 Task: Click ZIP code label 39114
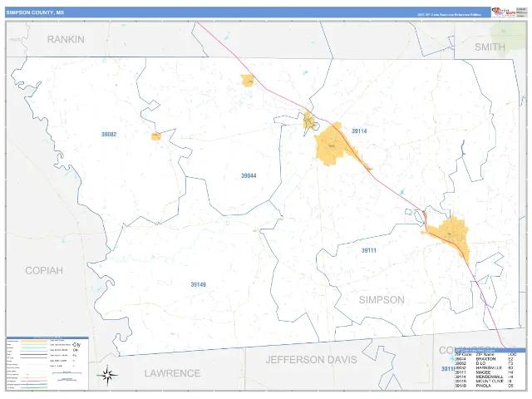(359, 131)
